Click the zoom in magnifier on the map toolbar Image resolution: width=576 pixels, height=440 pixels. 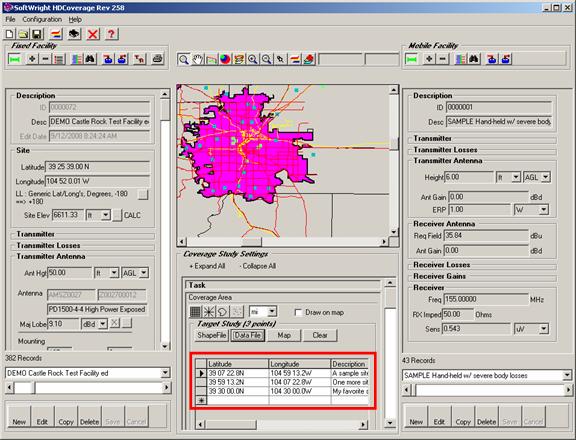coord(253,59)
